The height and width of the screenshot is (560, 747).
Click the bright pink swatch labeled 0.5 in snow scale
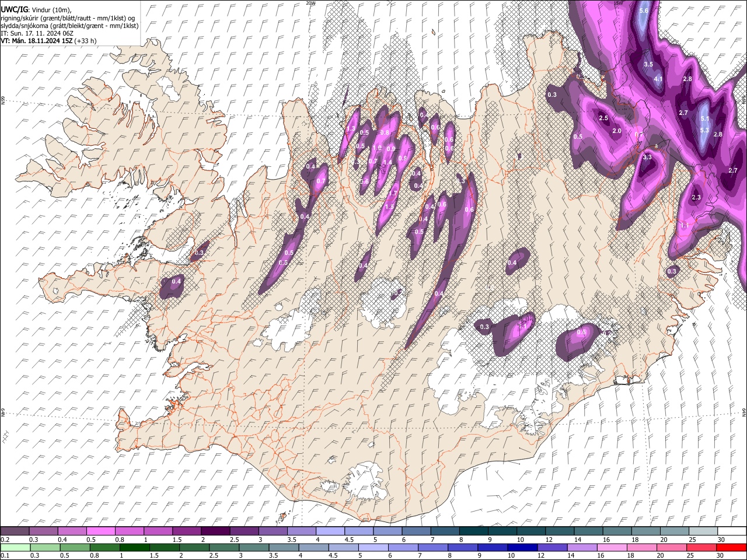click(101, 531)
